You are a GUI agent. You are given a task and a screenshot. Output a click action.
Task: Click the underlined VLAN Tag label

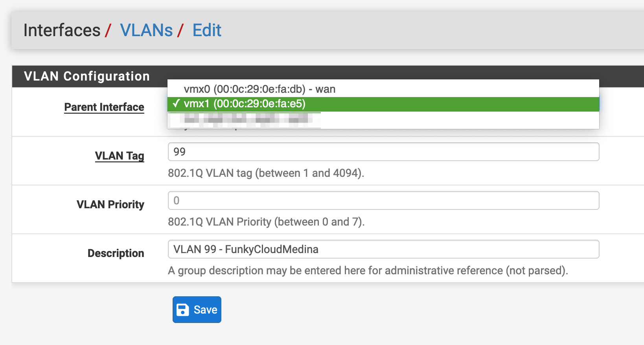pyautogui.click(x=120, y=156)
